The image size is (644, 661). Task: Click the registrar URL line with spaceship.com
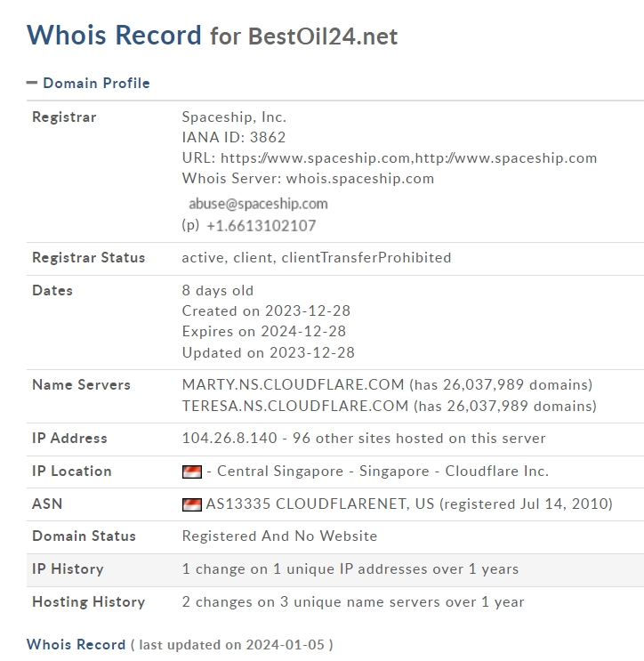click(x=390, y=158)
